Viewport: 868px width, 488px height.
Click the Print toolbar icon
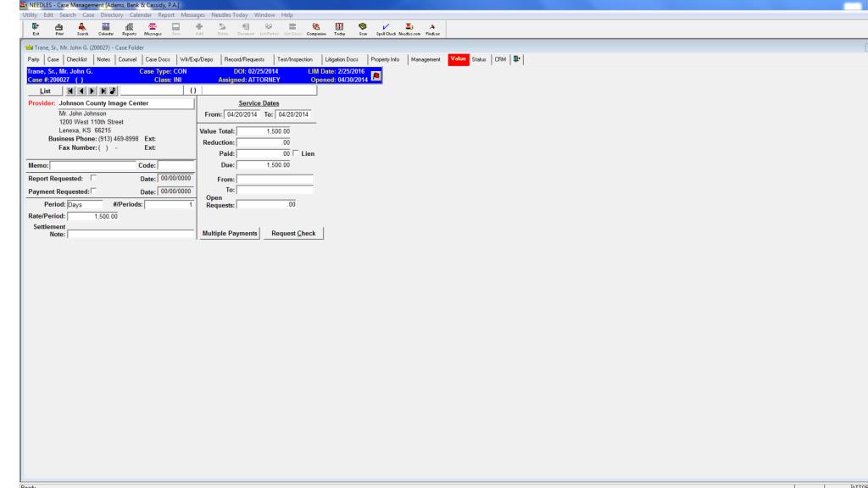pos(58,28)
